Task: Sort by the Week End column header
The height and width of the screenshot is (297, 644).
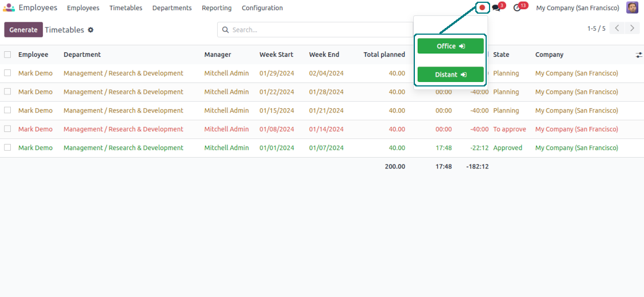Action: [324, 55]
